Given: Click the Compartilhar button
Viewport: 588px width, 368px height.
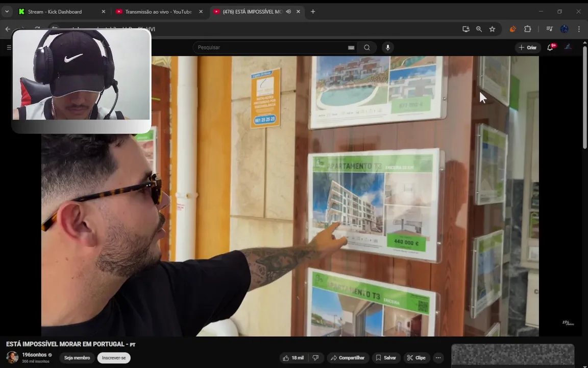Looking at the screenshot, I should pos(348,358).
